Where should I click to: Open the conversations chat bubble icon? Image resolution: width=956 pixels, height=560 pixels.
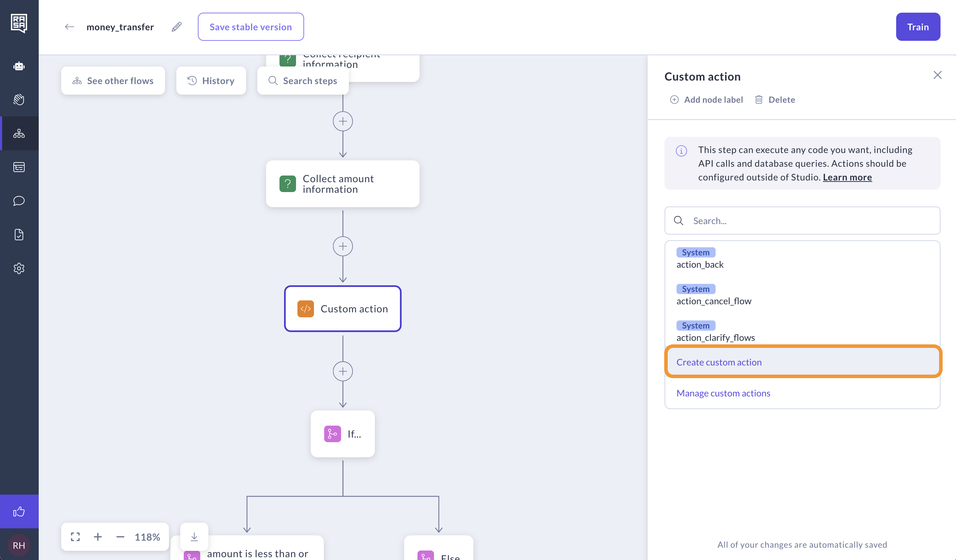pos(19,201)
